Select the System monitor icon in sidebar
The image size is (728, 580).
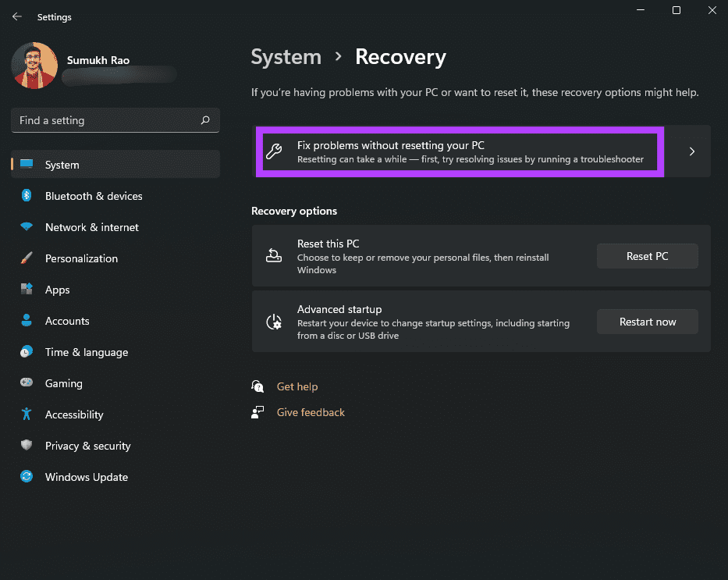pyautogui.click(x=27, y=164)
